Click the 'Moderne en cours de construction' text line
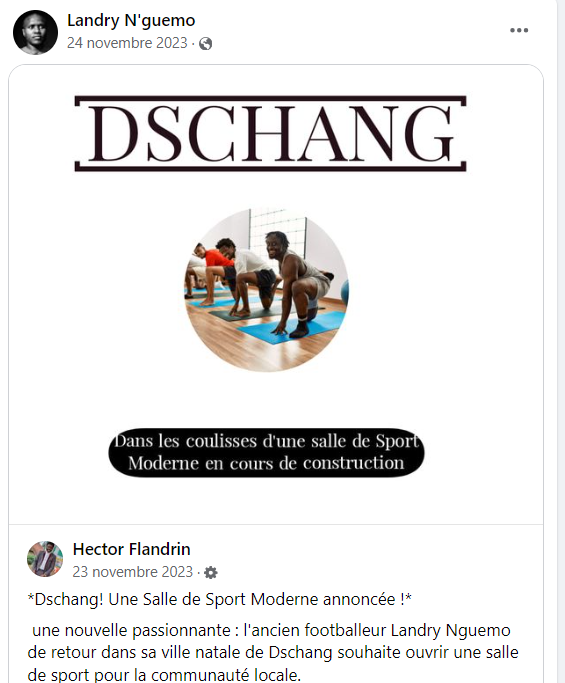 pos(266,463)
